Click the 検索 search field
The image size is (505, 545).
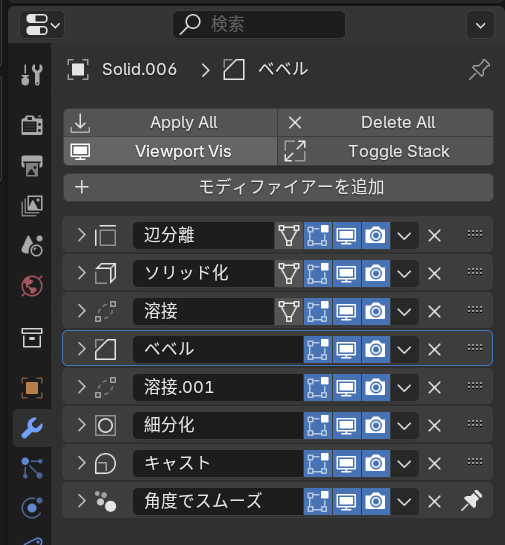(x=259, y=24)
